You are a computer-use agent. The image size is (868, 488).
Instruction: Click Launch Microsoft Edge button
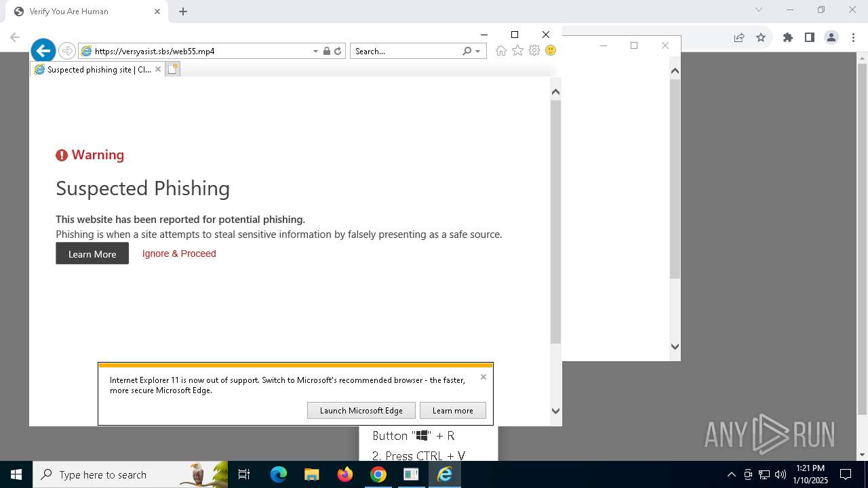(361, 410)
